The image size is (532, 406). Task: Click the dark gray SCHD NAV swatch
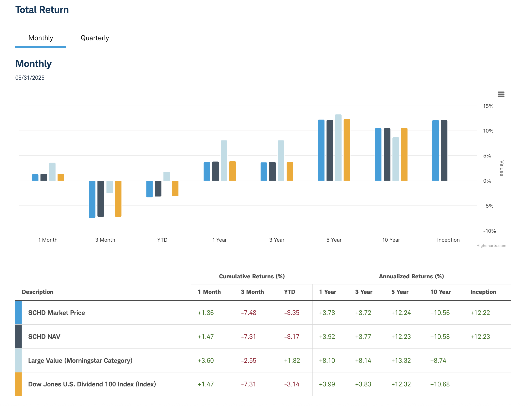click(18, 336)
